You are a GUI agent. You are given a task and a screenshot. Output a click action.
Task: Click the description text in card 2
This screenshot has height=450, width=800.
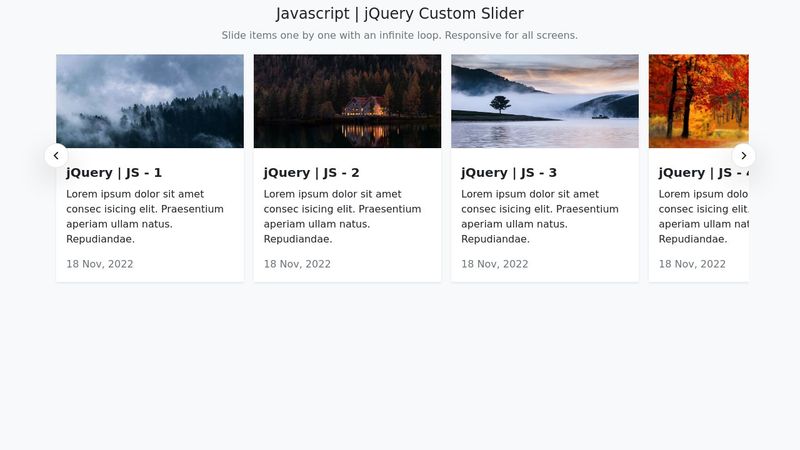click(x=342, y=216)
